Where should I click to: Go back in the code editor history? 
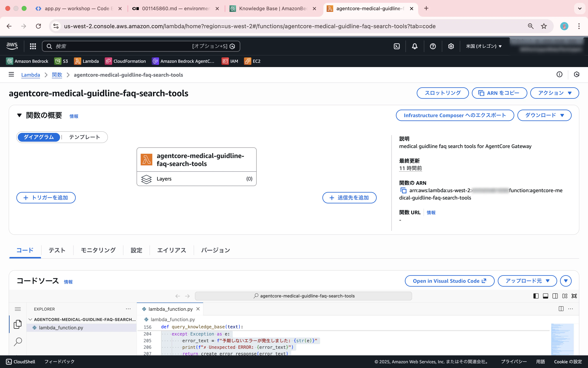click(178, 296)
